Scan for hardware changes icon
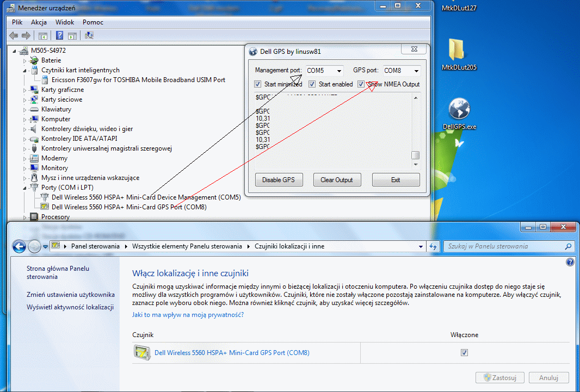Viewport: 580px width, 392px height. (x=89, y=35)
